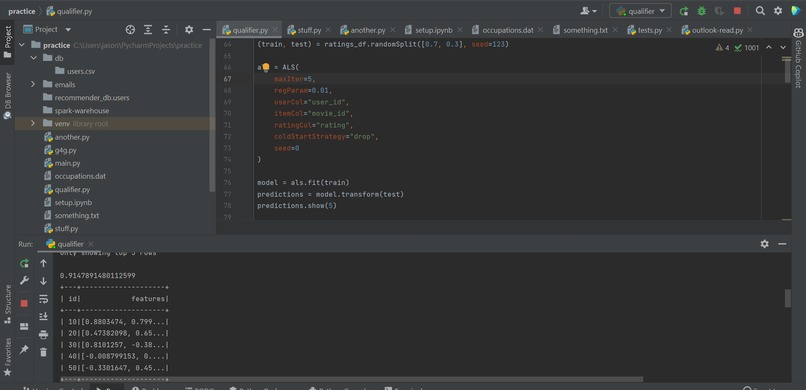The height and width of the screenshot is (390, 806).
Task: Open IDE settings gear in top toolbar
Action: coord(778,11)
